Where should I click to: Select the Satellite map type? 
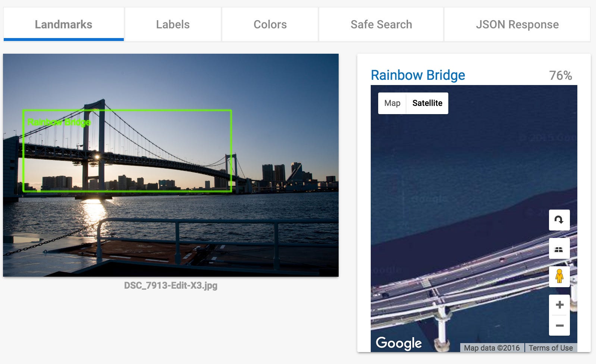pos(427,103)
